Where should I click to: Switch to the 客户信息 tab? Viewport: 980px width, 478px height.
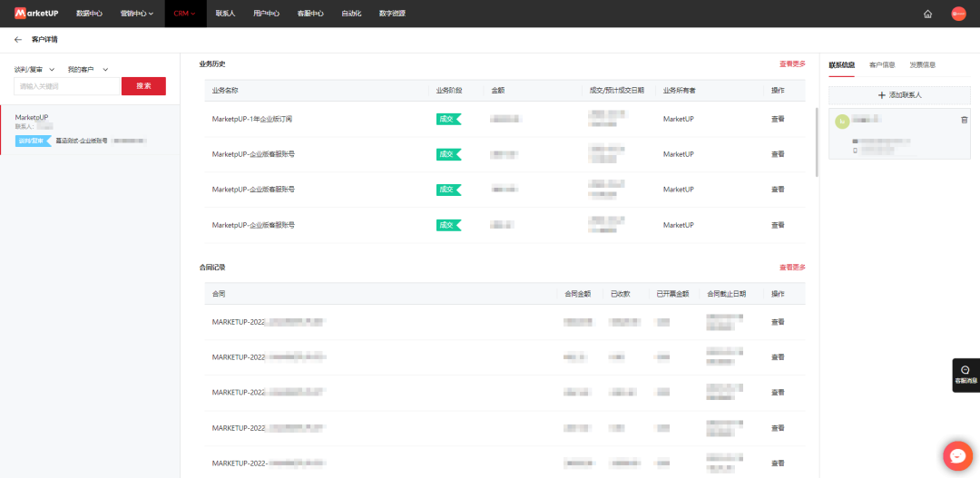882,64
